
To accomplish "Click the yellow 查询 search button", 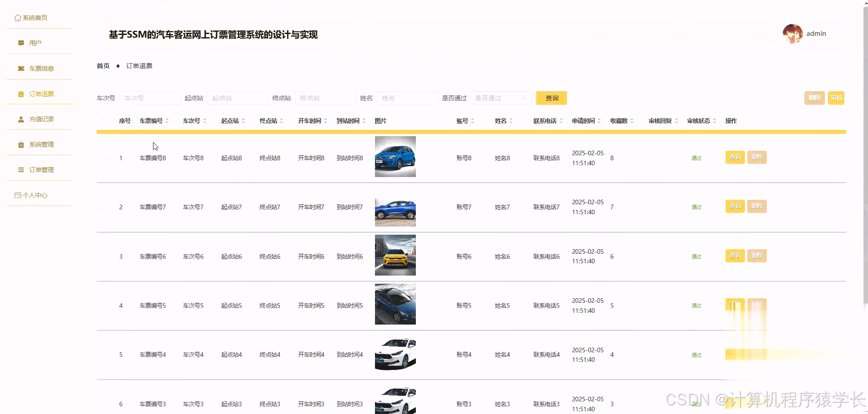I will click(x=551, y=98).
